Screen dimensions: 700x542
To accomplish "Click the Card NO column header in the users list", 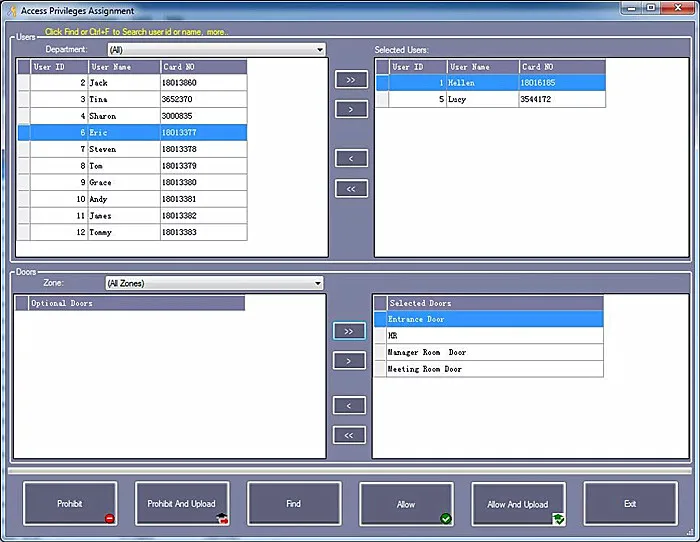I will (204, 67).
